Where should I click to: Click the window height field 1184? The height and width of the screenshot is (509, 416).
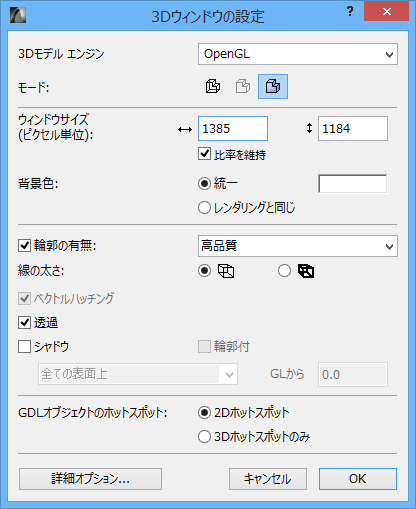pos(353,128)
